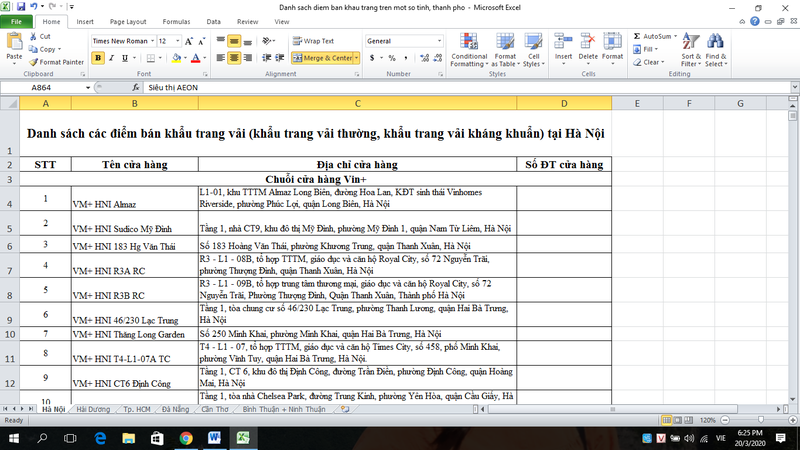The width and height of the screenshot is (800, 450).
Task: Apply top vertical alignment
Action: (x=220, y=41)
